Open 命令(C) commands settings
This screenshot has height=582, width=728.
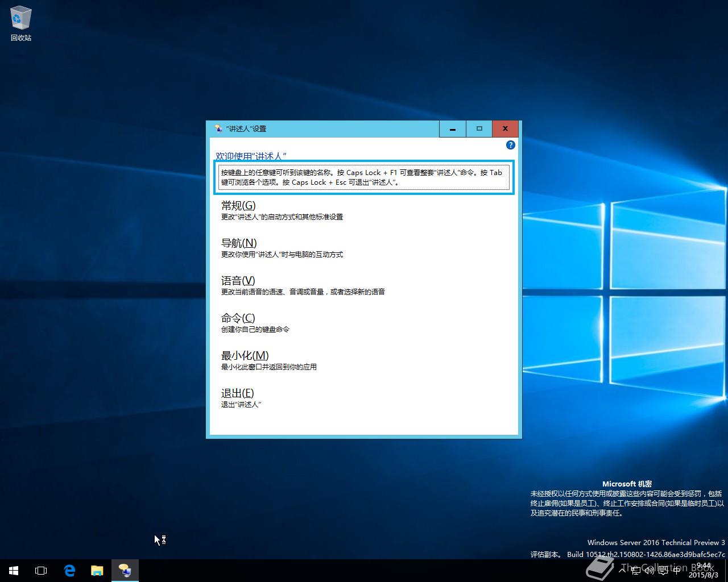click(x=238, y=318)
